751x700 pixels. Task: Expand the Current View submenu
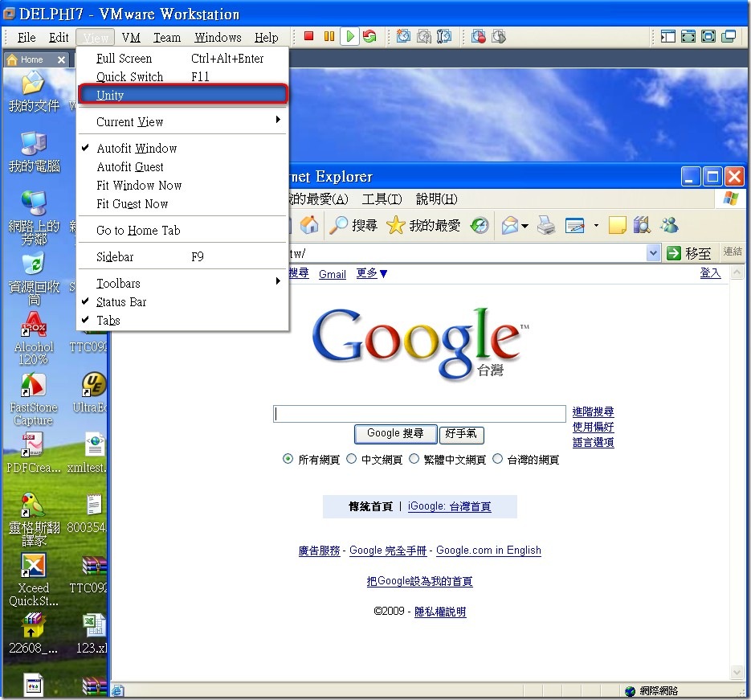coord(182,121)
